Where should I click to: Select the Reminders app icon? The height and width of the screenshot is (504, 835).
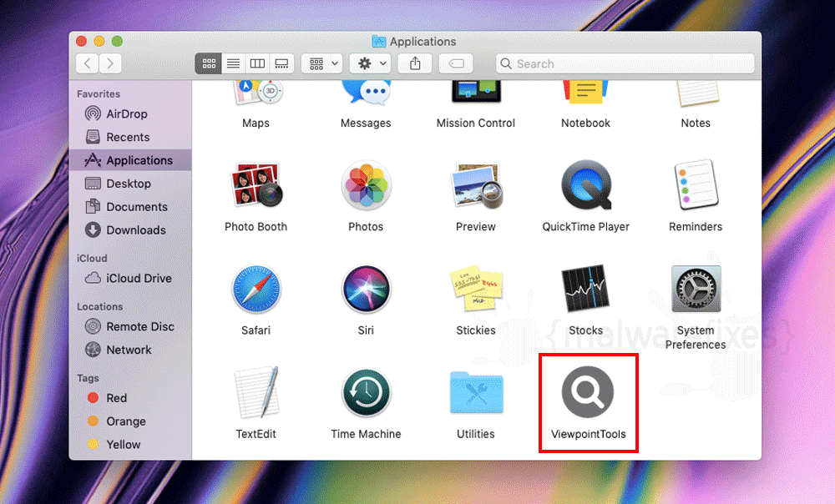click(696, 184)
